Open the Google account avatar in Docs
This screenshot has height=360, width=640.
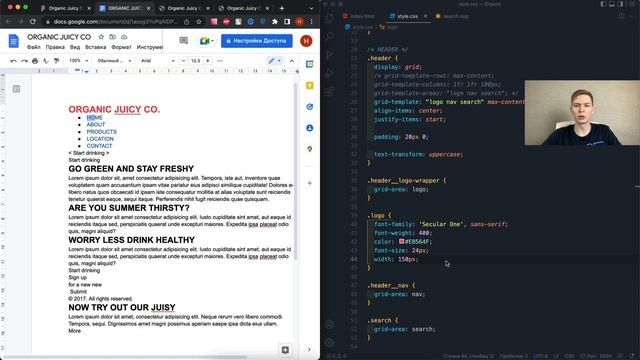pos(306,41)
